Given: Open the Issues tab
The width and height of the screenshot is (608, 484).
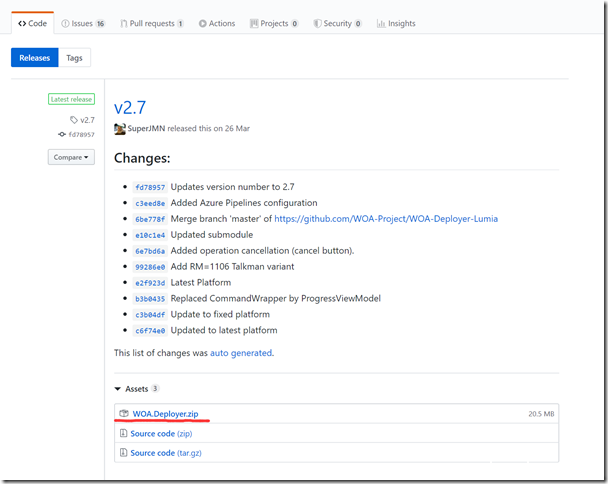Looking at the screenshot, I should click(x=83, y=23).
